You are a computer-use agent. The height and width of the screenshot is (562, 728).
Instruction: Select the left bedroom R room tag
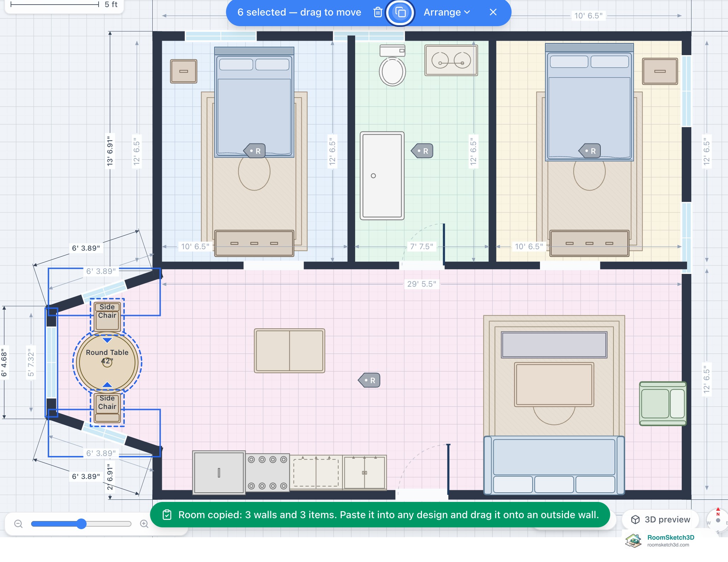tap(254, 151)
